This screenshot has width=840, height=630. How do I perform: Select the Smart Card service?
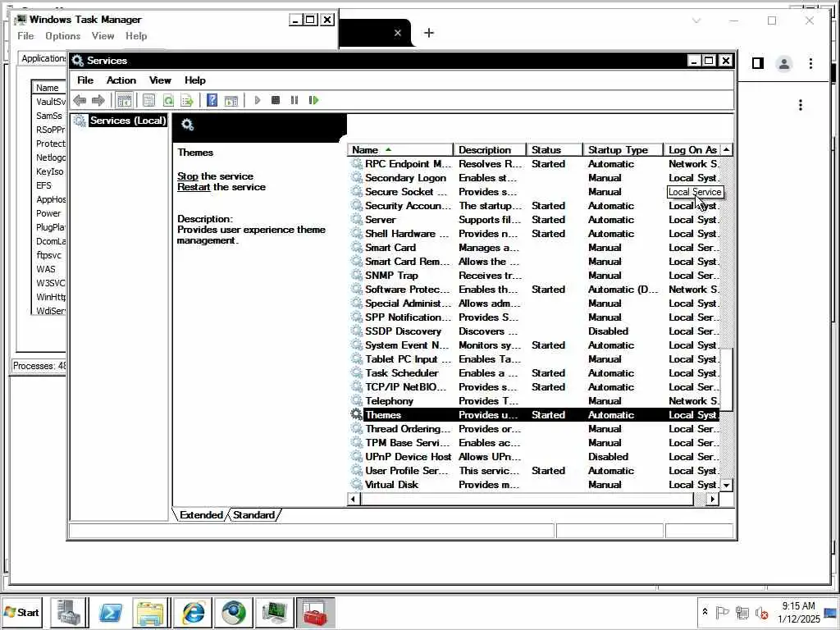point(534,248)
